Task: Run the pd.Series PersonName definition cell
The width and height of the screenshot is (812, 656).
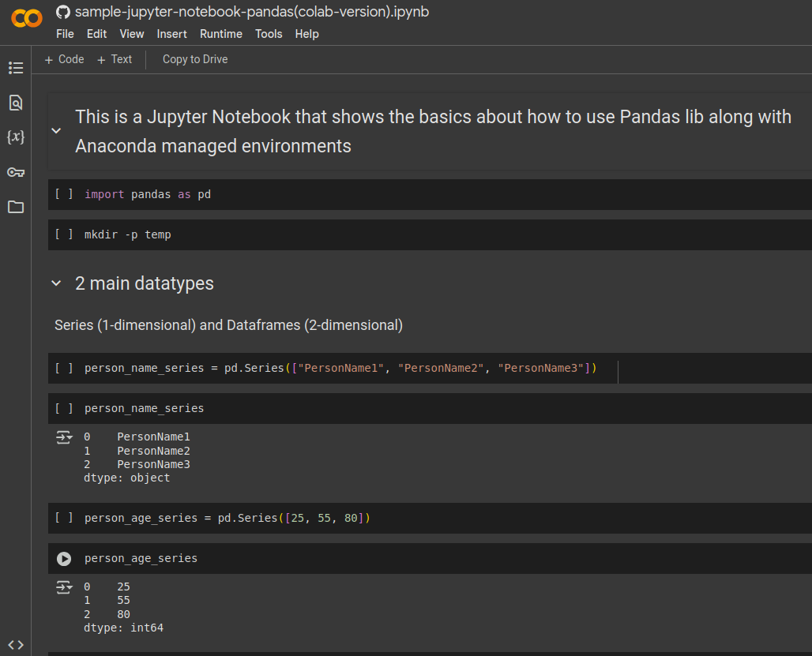Action: tap(64, 368)
